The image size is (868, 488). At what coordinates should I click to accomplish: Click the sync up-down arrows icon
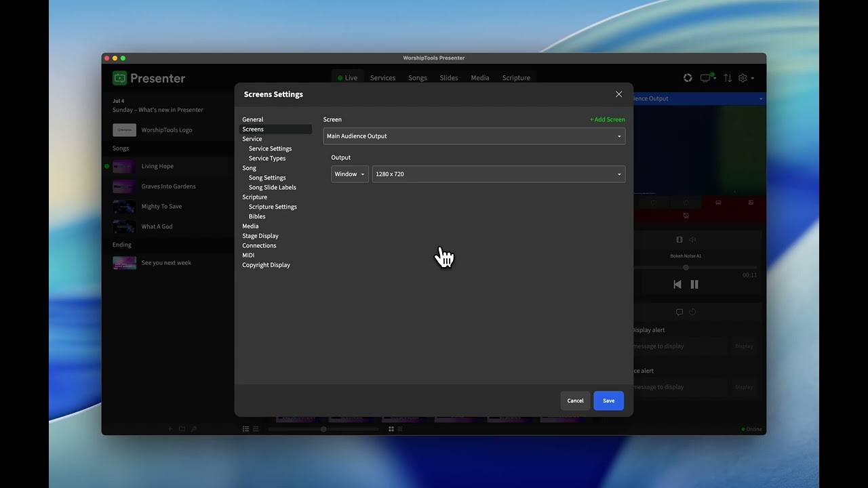[728, 78]
